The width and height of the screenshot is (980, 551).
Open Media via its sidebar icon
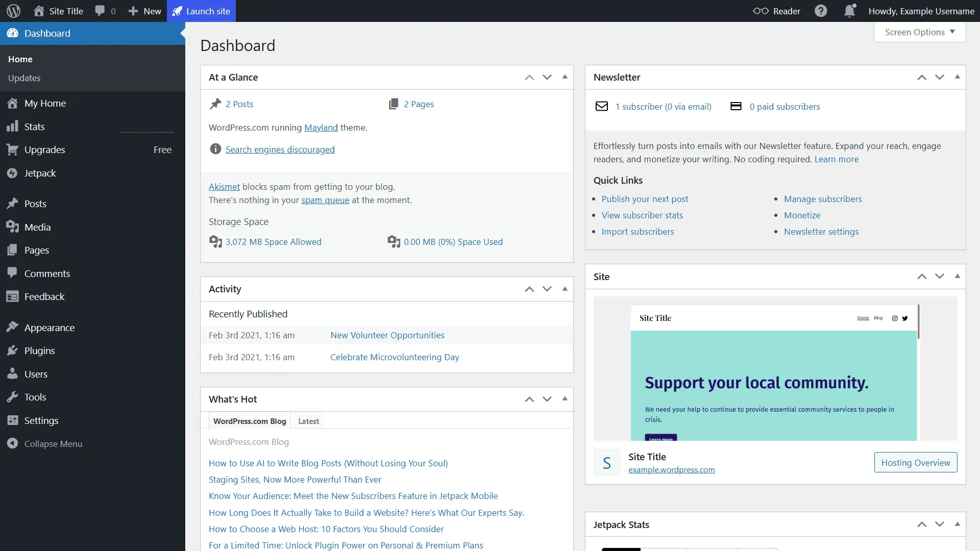coord(13,227)
